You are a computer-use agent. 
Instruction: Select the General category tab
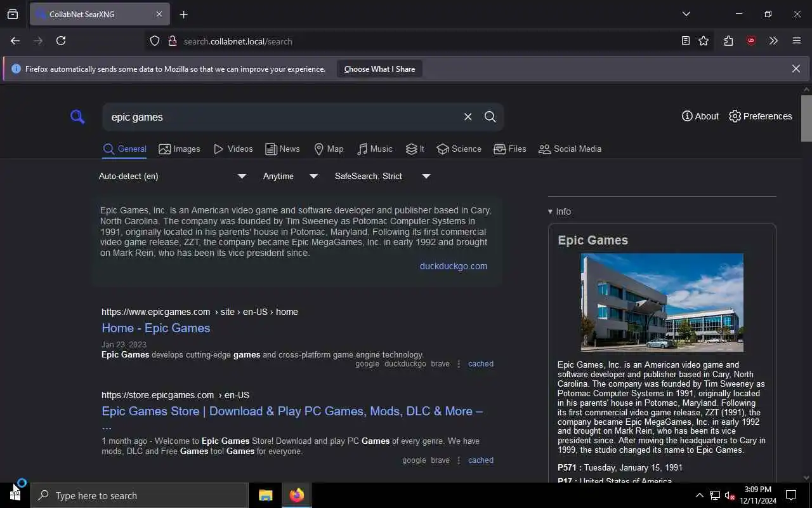coord(124,149)
